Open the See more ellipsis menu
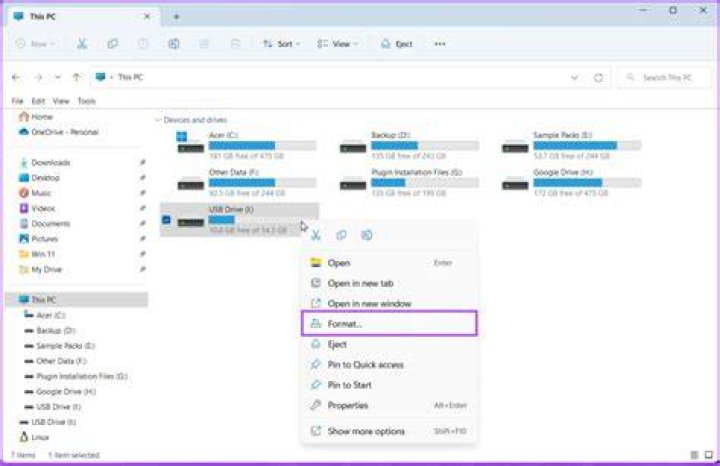This screenshot has height=466, width=720. tap(440, 44)
